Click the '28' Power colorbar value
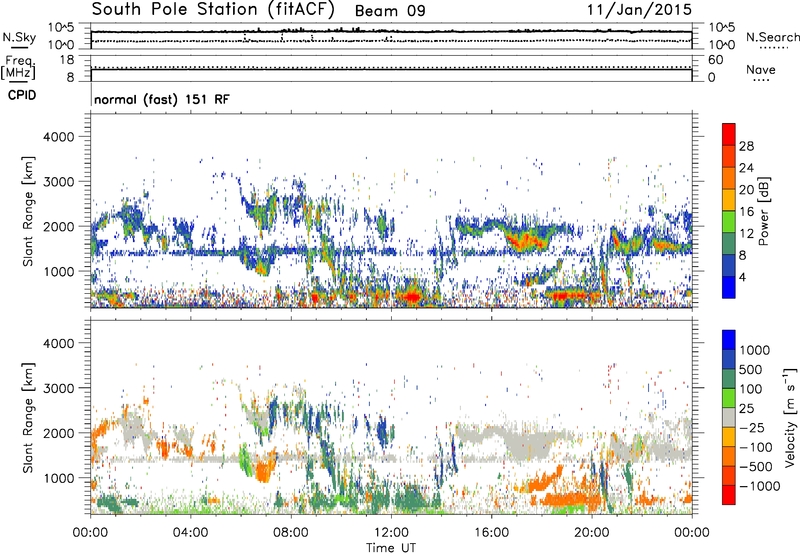 [746, 146]
